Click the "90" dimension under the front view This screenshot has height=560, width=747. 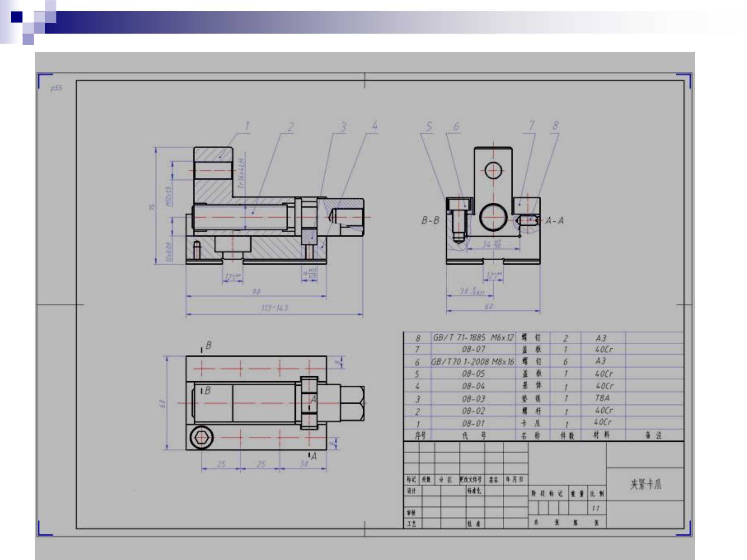click(x=256, y=291)
